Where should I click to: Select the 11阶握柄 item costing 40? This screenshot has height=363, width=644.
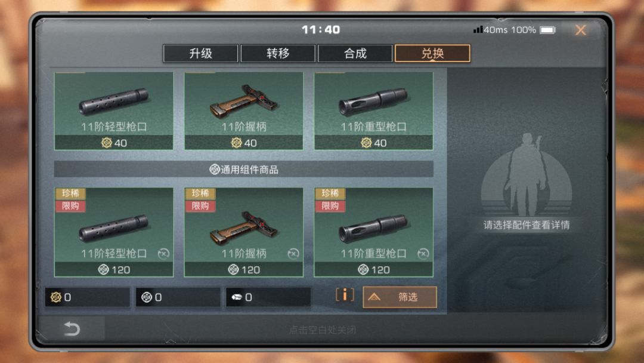point(244,111)
